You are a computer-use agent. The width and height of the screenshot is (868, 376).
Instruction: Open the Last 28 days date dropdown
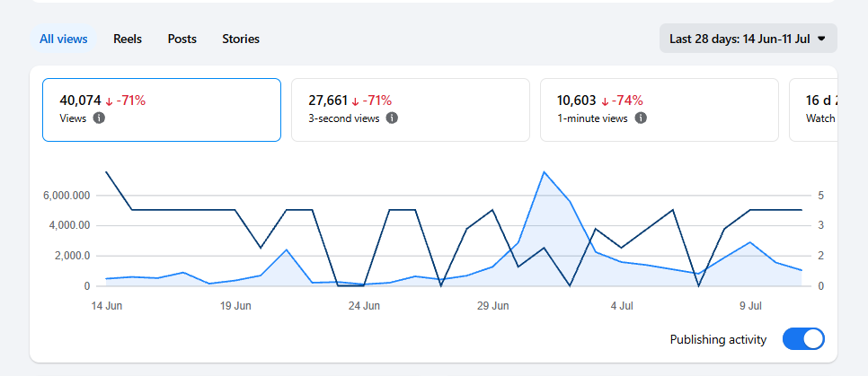coord(748,39)
